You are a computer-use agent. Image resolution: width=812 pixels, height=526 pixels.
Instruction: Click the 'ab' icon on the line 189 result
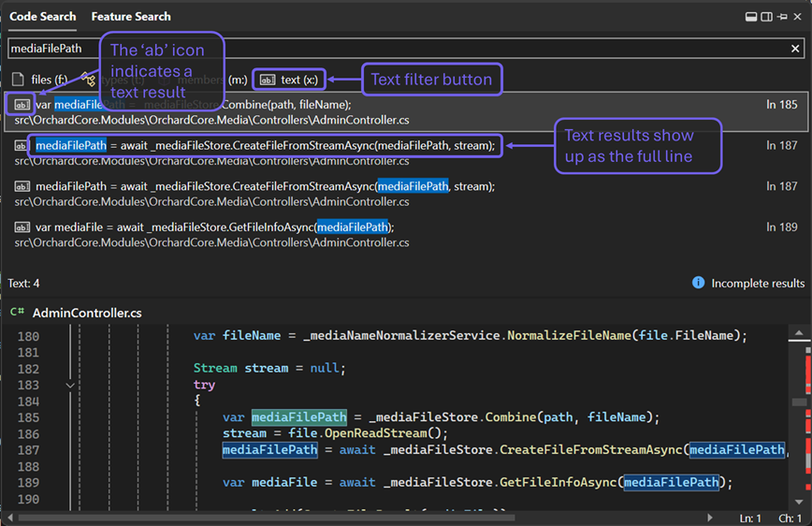click(x=22, y=227)
